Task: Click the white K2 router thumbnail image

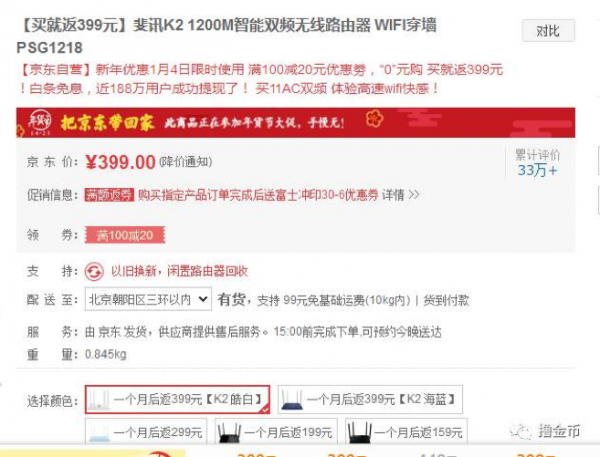Action: 99,400
